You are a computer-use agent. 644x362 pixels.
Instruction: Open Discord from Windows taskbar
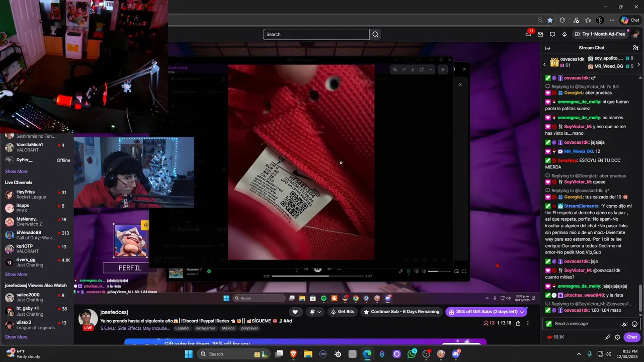456,354
